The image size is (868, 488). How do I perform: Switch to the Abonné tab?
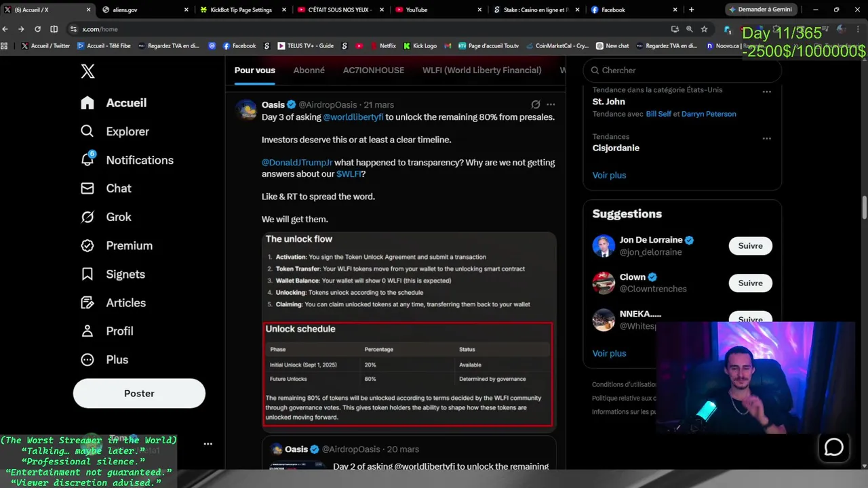[309, 70]
